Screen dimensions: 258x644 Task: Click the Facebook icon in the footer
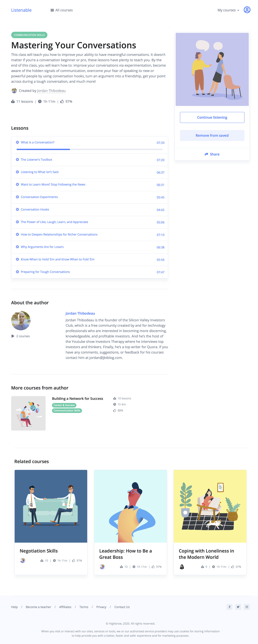(x=229, y=607)
